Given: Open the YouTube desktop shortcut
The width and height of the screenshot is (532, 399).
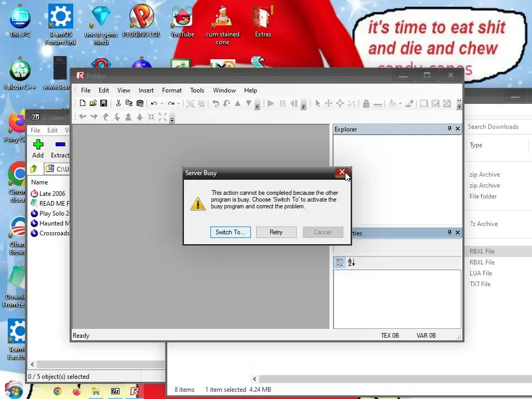Looking at the screenshot, I should (x=182, y=22).
